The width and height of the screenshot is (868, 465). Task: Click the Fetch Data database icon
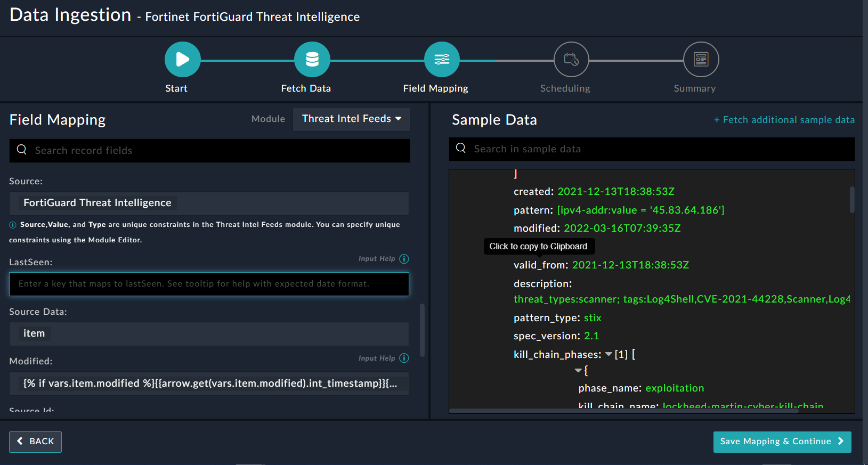(312, 59)
